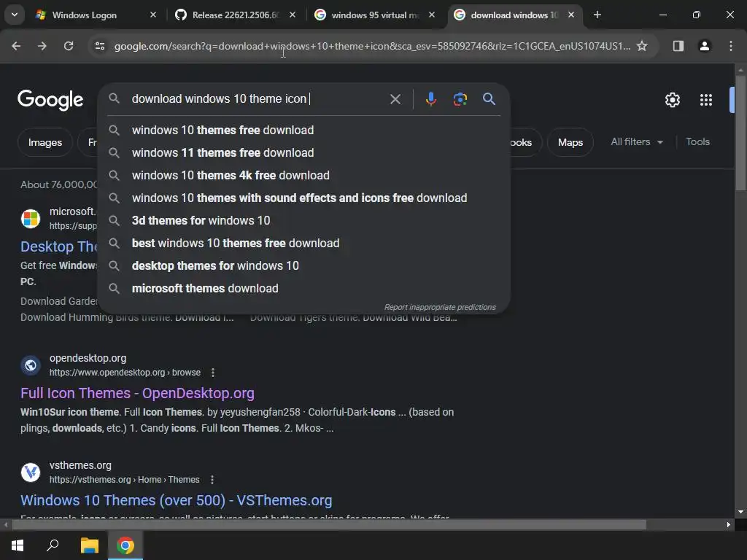Open the Chrome profile icon

point(704,46)
